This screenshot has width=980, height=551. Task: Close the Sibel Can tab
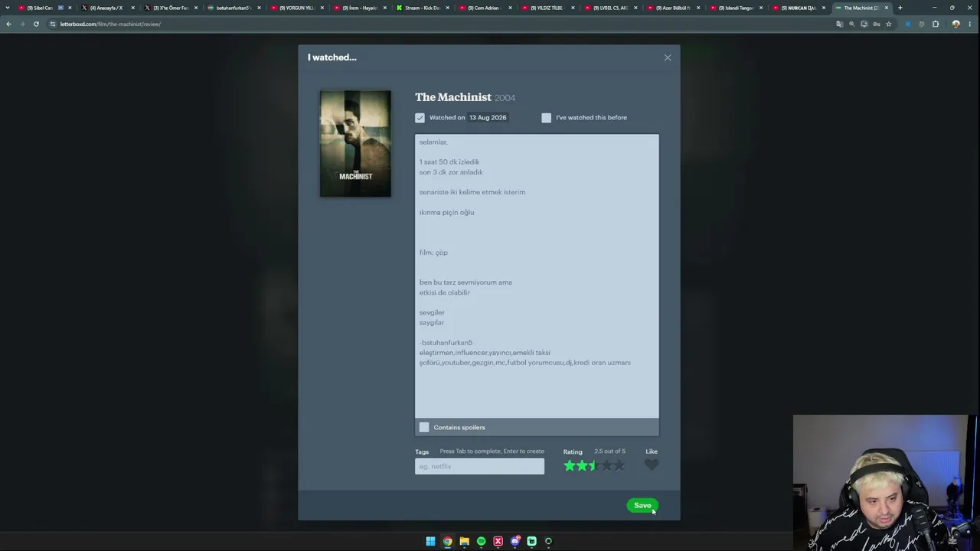70,8
